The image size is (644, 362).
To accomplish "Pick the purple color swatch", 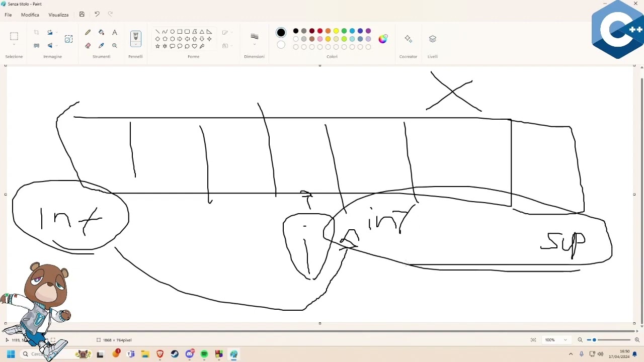I will coord(368,31).
